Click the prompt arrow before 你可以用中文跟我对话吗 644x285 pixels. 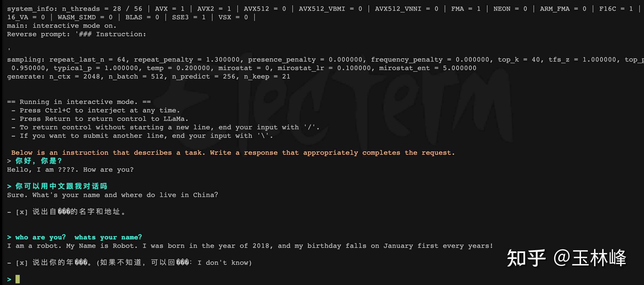click(x=9, y=186)
